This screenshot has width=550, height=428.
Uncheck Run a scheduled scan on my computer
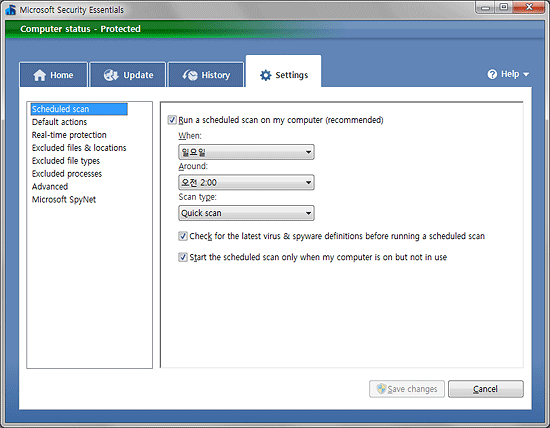pos(172,120)
